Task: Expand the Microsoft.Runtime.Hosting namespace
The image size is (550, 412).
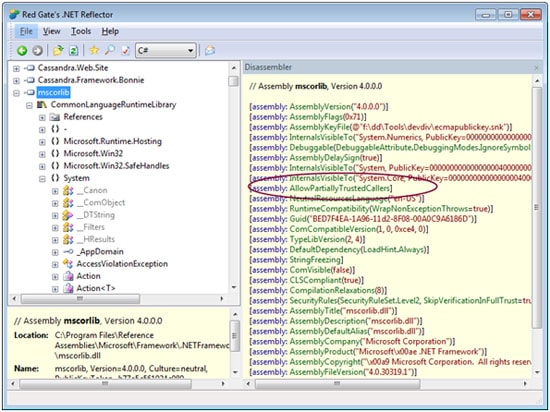Action: (42, 142)
